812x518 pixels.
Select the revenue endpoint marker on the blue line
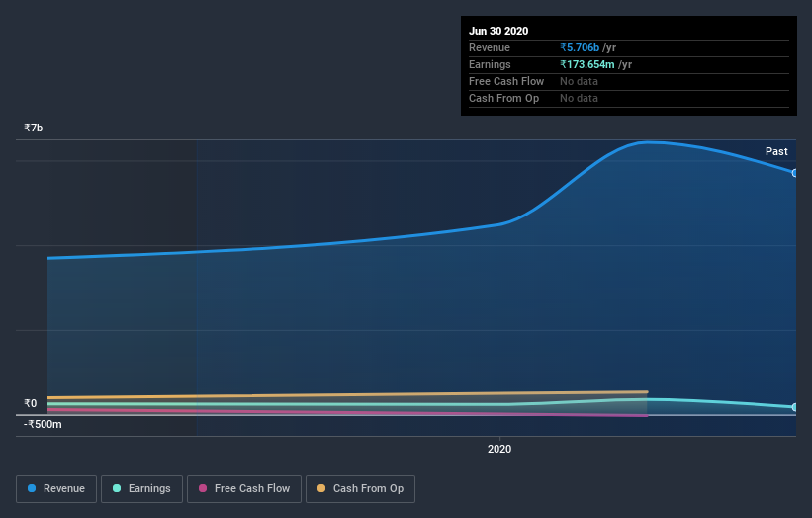794,173
